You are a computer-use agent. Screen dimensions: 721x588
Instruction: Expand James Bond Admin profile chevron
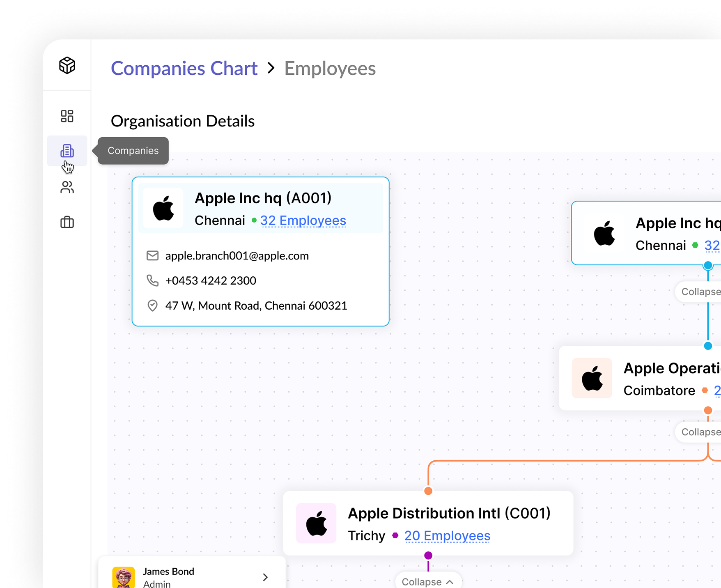pyautogui.click(x=265, y=577)
